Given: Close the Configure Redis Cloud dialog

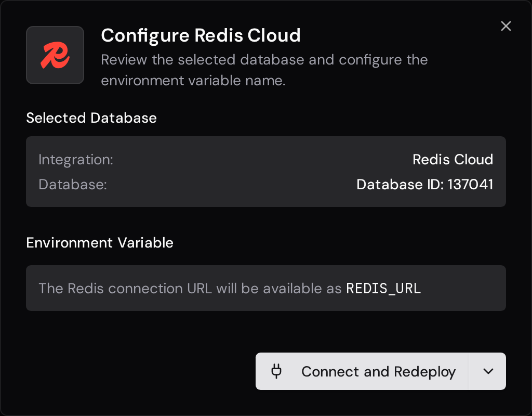Looking at the screenshot, I should (506, 26).
